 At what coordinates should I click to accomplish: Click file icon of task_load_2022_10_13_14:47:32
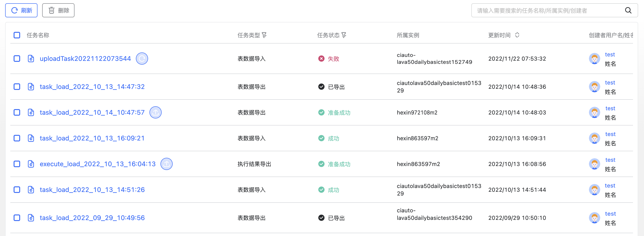pos(31,87)
